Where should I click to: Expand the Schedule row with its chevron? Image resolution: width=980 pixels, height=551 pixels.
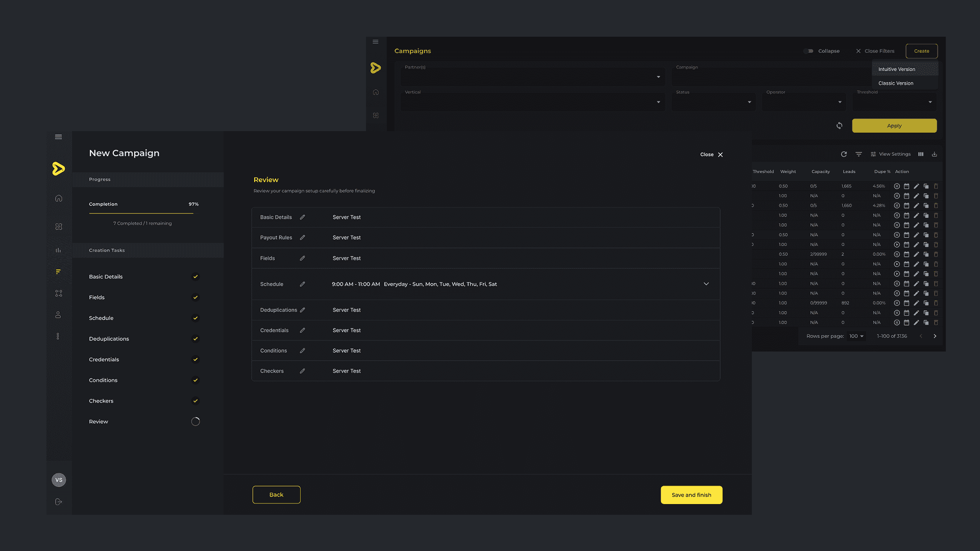pyautogui.click(x=706, y=284)
